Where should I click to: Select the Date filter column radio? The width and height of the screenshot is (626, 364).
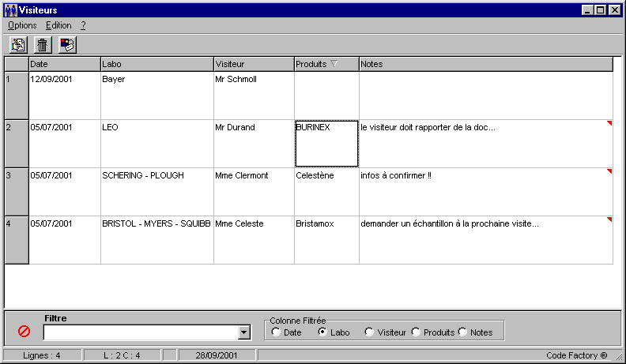click(276, 332)
